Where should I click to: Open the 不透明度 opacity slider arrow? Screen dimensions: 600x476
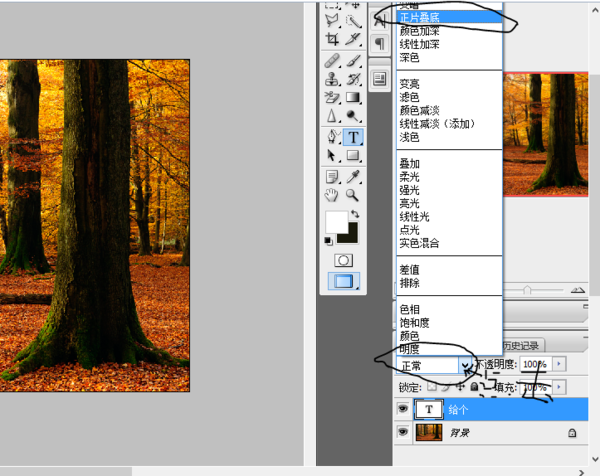(559, 364)
